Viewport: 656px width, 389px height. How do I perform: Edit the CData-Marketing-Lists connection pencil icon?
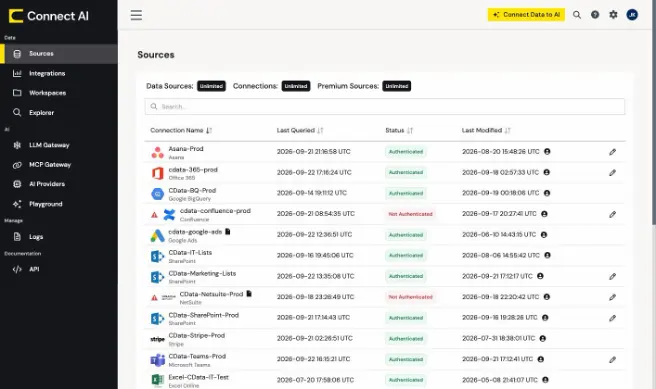[612, 276]
